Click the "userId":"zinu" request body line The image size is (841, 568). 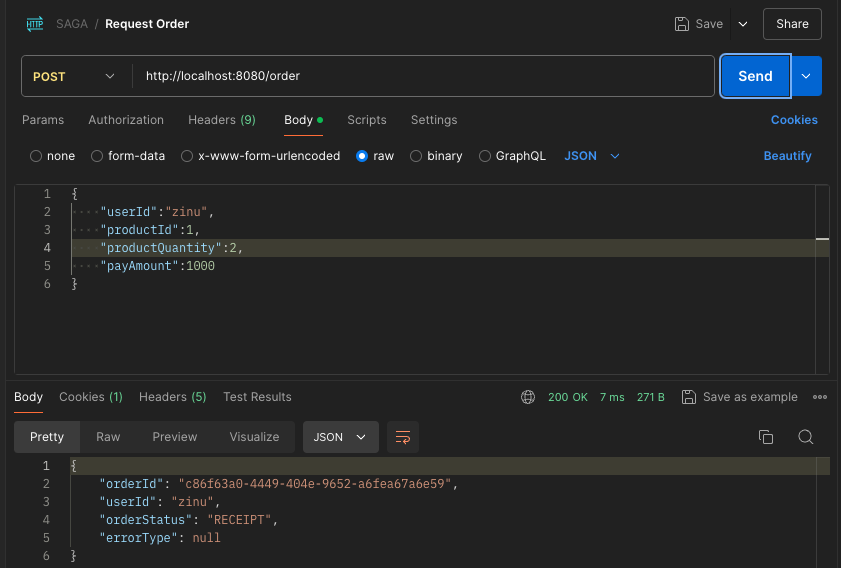click(x=157, y=212)
